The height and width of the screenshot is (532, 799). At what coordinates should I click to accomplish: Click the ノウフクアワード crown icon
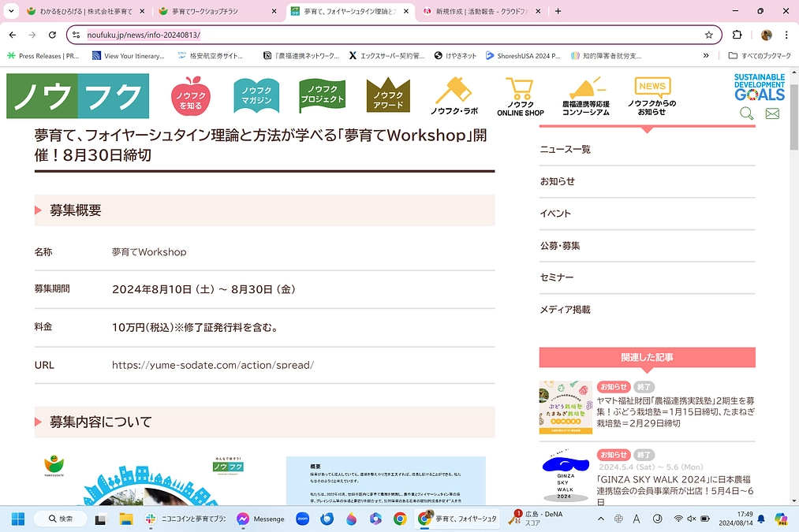pyautogui.click(x=386, y=95)
